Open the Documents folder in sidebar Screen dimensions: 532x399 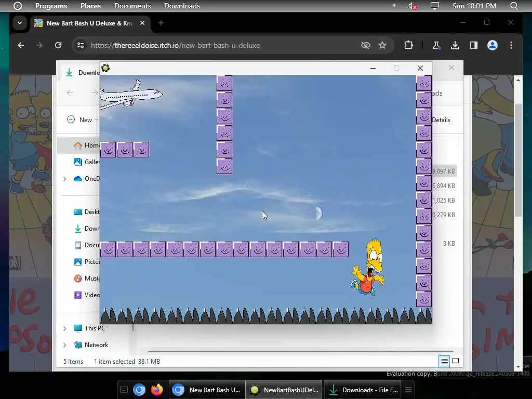click(87, 245)
